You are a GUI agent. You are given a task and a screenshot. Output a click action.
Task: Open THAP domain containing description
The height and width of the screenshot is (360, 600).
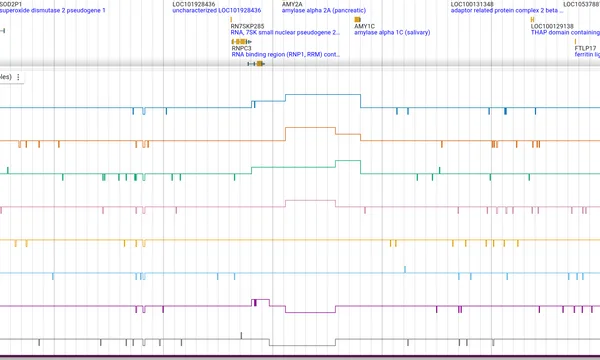tap(565, 33)
